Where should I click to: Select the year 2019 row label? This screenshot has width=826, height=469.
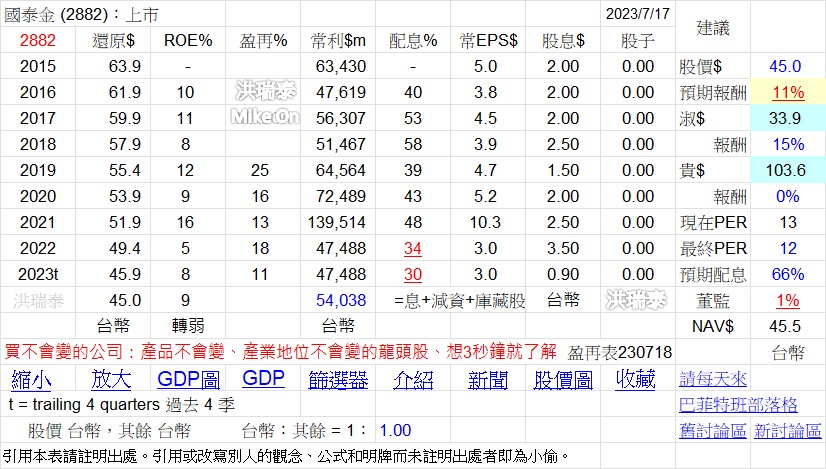38,170
